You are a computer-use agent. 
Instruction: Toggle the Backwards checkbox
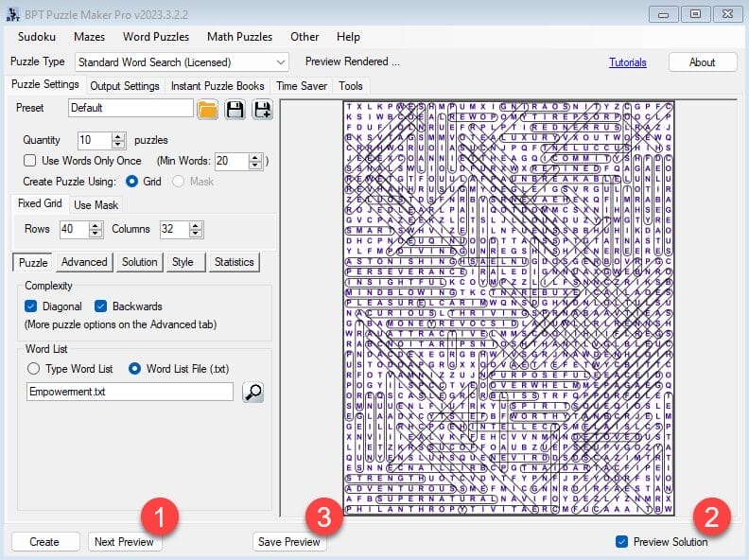(102, 306)
